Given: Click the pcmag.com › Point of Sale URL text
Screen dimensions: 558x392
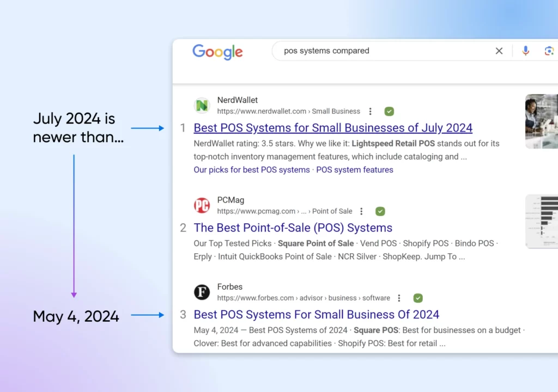Looking at the screenshot, I should coord(284,211).
